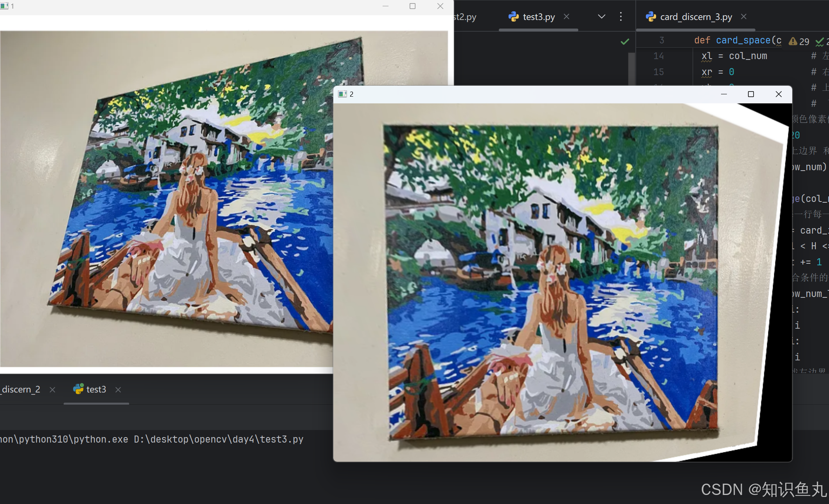Minimize image window 1
This screenshot has width=829, height=504.
[385, 6]
